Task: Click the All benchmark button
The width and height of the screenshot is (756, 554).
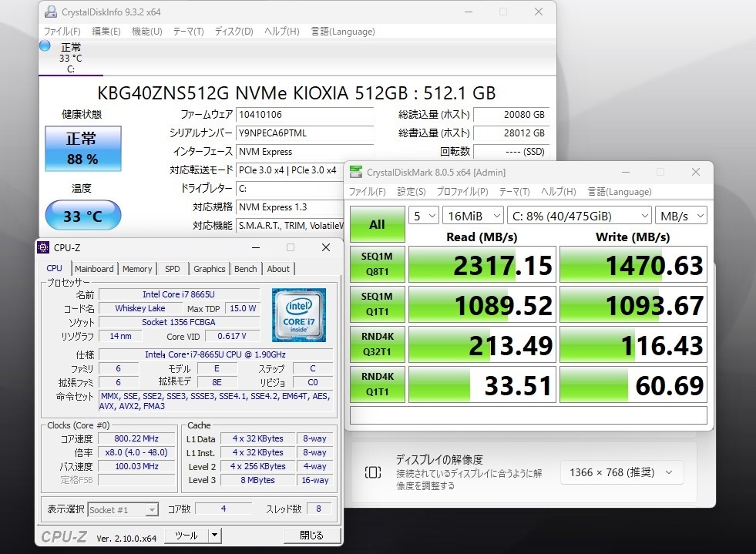Action: 377,224
